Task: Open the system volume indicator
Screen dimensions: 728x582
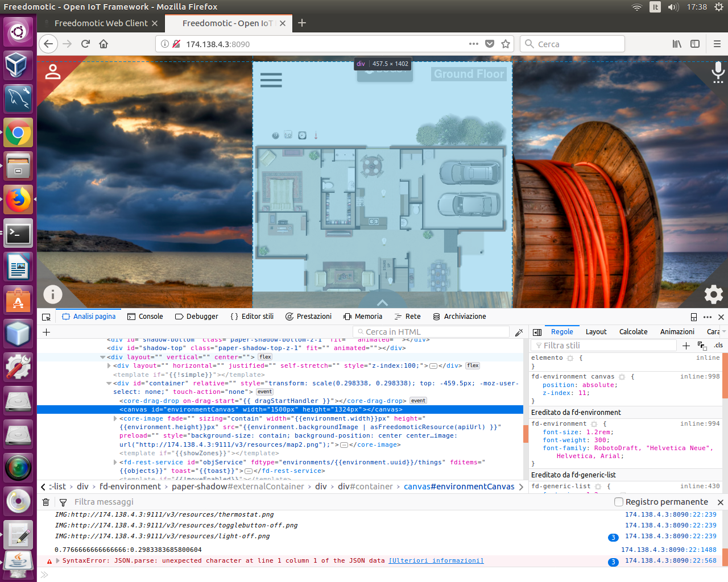Action: coord(673,7)
